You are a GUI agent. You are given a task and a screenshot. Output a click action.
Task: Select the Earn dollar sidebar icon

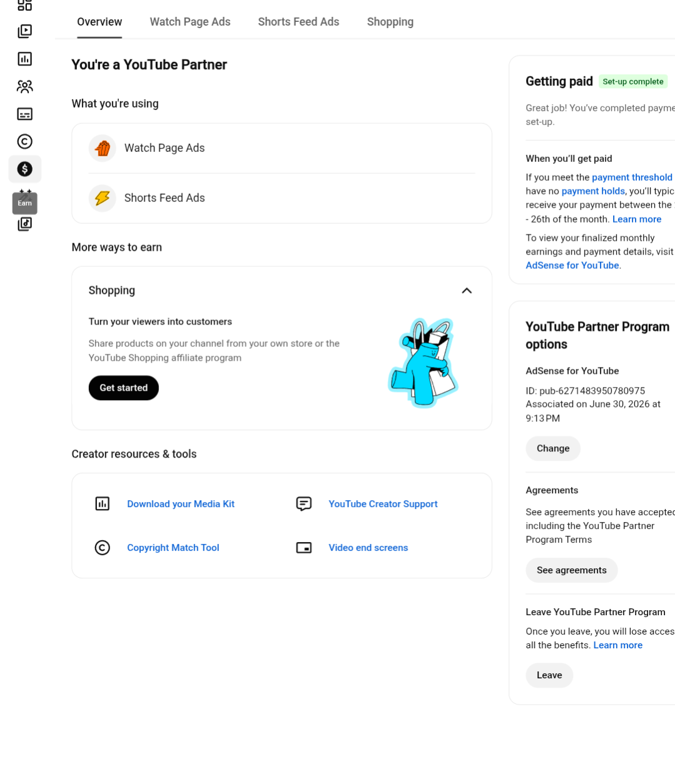(24, 169)
